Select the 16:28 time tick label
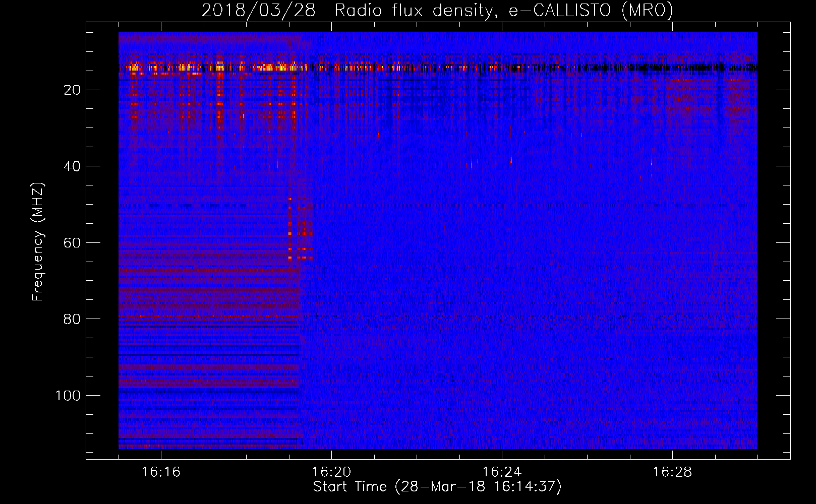816x504 pixels. [x=672, y=472]
